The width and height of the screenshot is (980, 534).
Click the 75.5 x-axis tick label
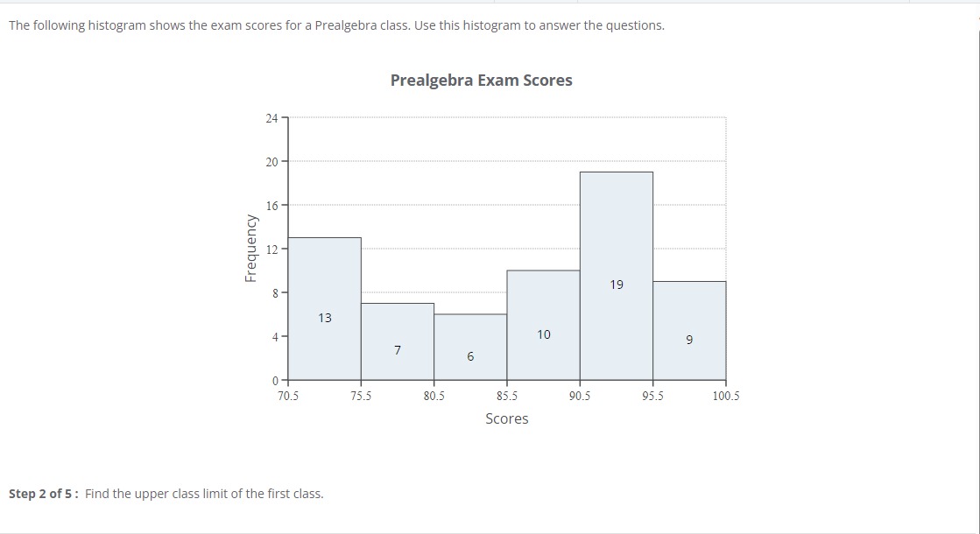click(361, 396)
